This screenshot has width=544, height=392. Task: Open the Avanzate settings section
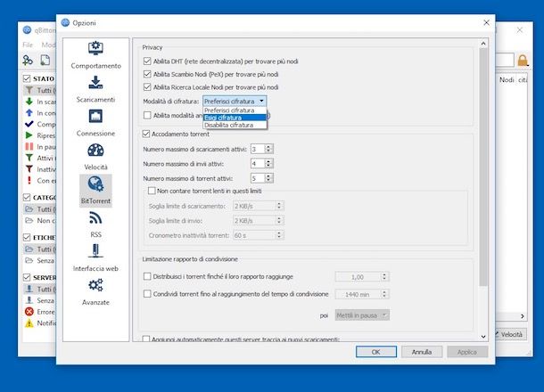[95, 292]
